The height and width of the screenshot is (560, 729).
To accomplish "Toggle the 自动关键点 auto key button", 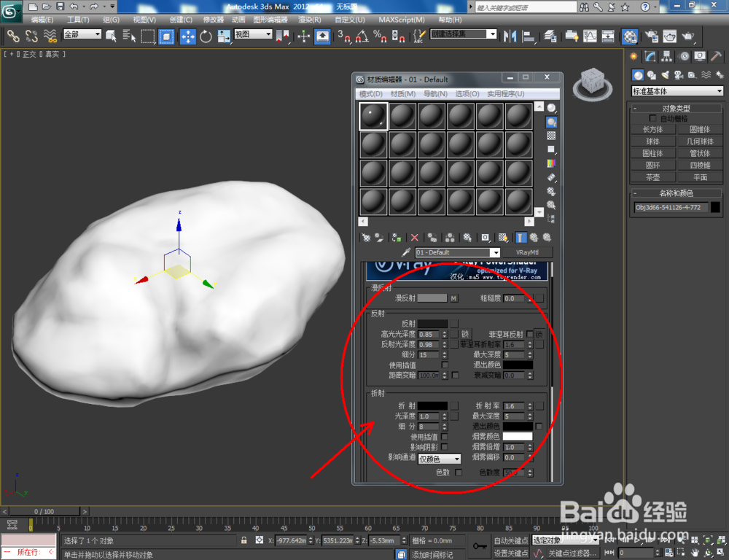I will coord(510,540).
